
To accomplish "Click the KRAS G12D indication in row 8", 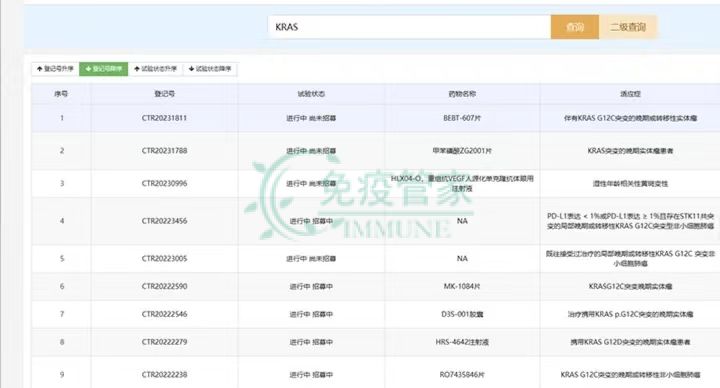I will 630,342.
